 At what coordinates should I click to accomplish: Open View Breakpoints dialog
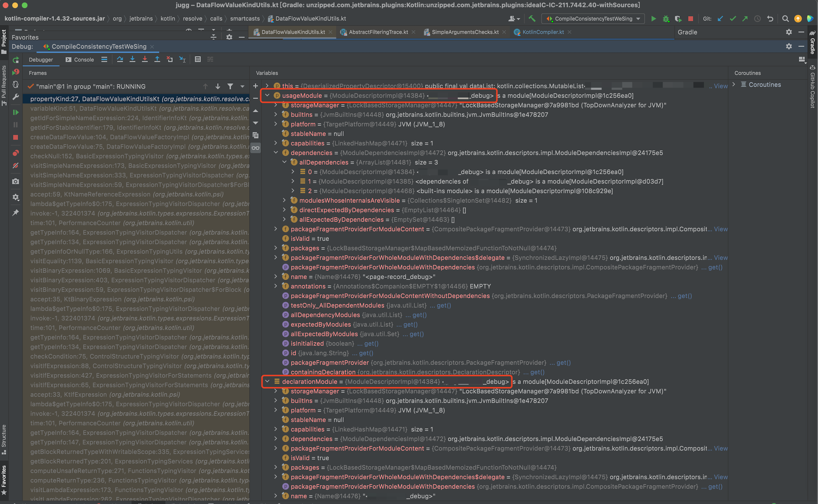pyautogui.click(x=16, y=153)
